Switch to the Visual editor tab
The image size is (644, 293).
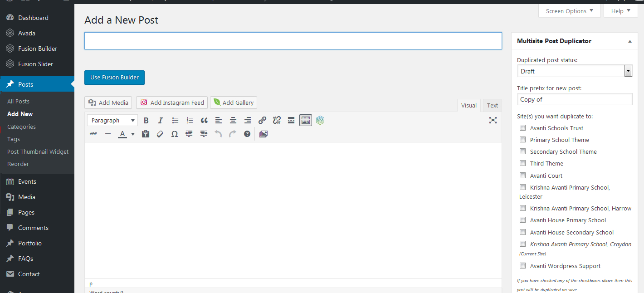[x=468, y=105]
